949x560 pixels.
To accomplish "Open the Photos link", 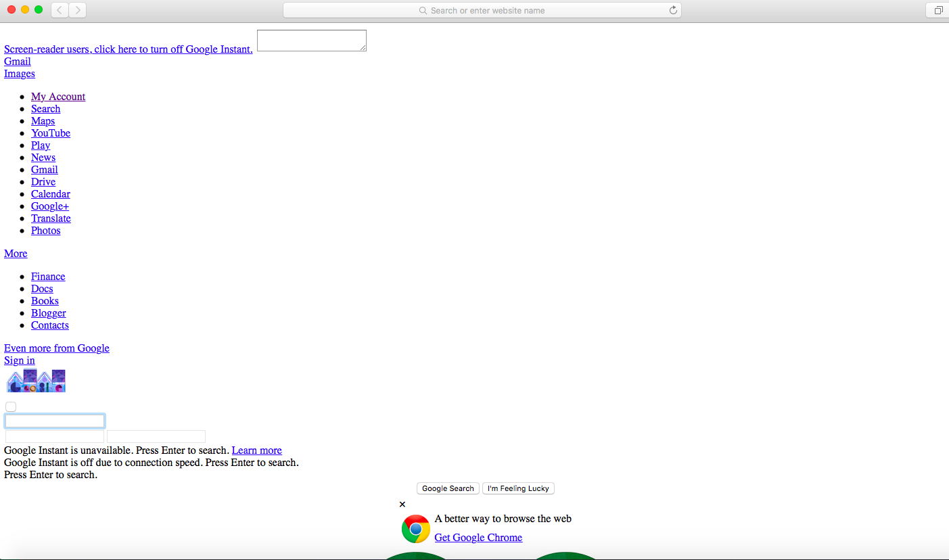I will coord(46,231).
